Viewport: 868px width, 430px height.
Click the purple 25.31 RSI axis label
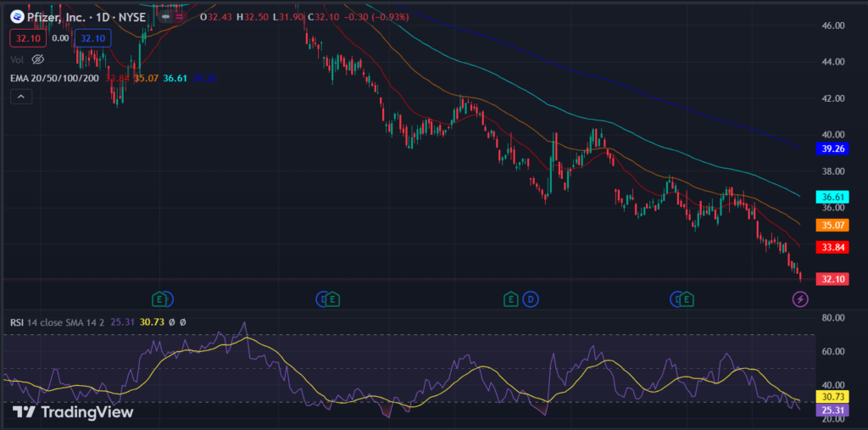tap(832, 410)
